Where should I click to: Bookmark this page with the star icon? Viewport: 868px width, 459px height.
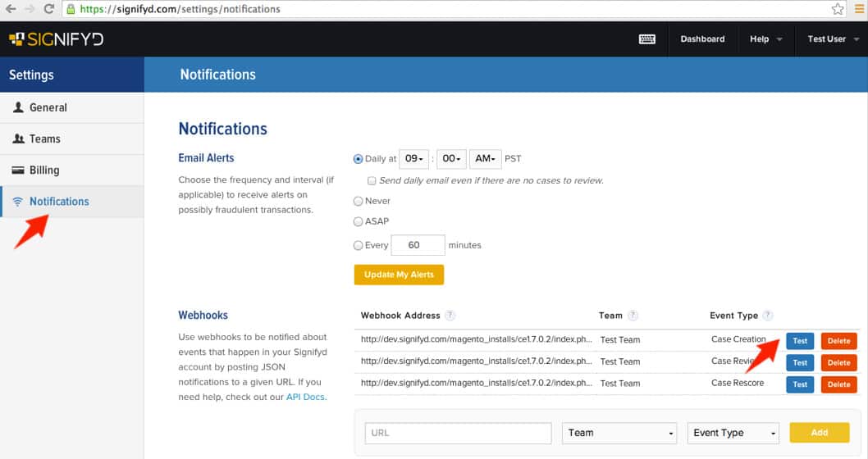click(x=838, y=9)
